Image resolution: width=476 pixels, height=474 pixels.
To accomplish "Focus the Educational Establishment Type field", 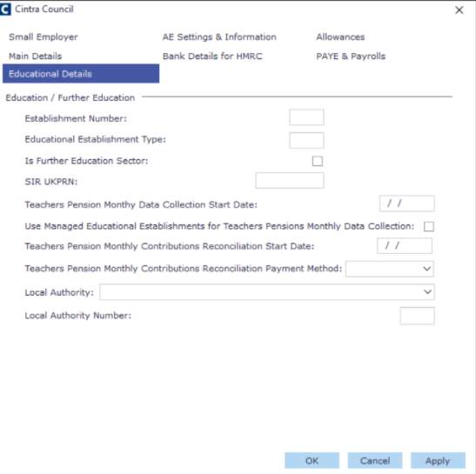I will coord(306,140).
